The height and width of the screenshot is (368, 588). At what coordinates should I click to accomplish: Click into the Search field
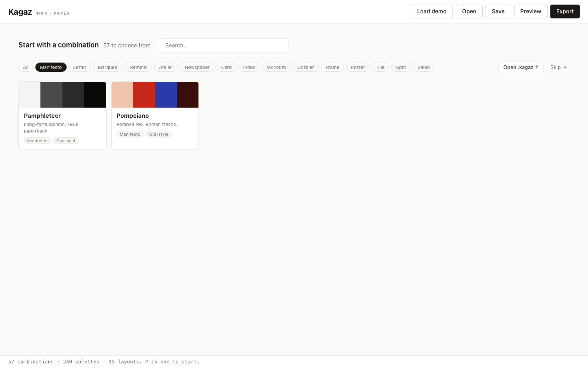pos(224,45)
